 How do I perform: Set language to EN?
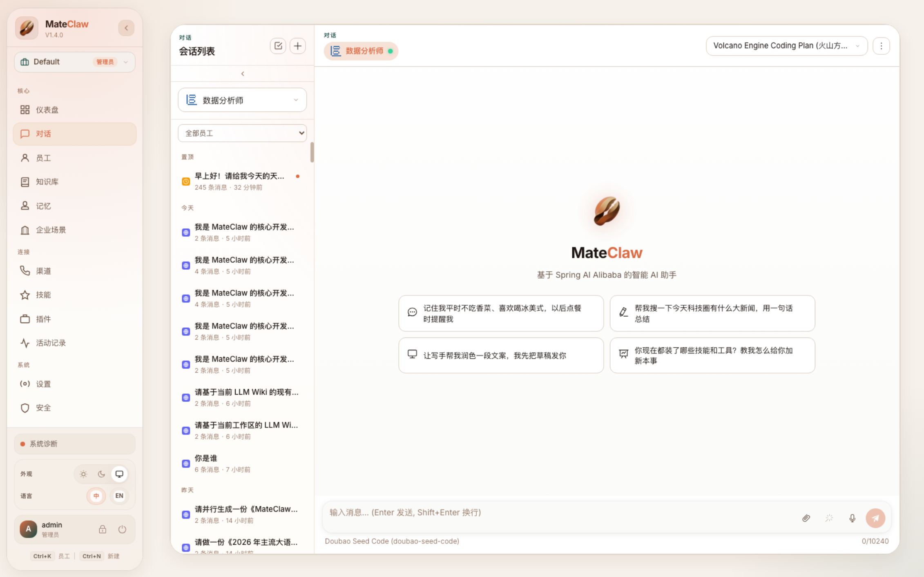point(119,496)
